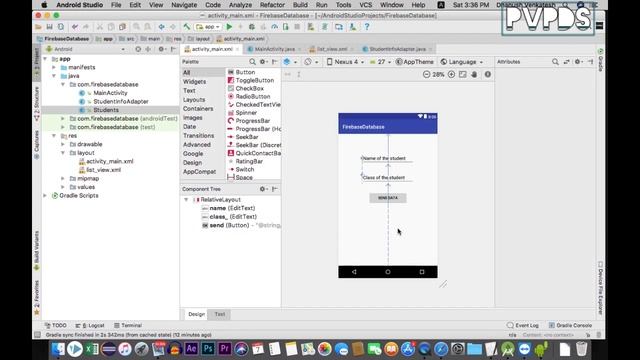Search in the Attributes panel
This screenshot has height=360, width=640.
coord(555,62)
